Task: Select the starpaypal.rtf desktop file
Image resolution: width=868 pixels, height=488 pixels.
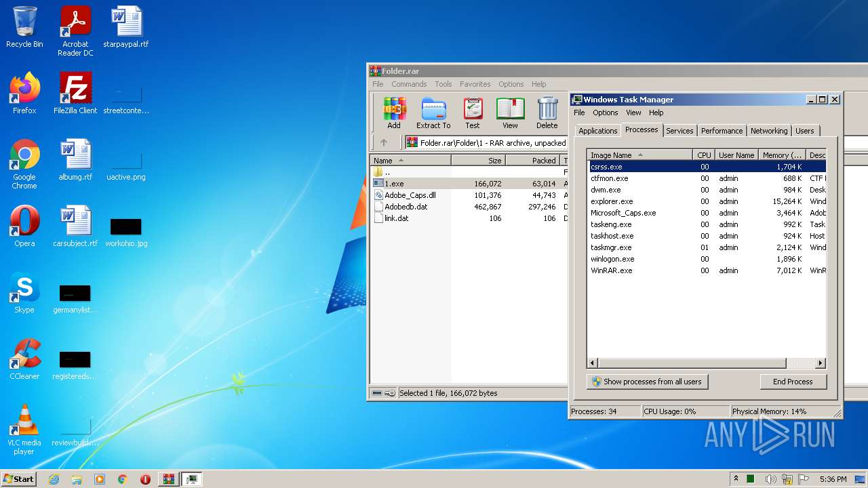Action: point(126,27)
